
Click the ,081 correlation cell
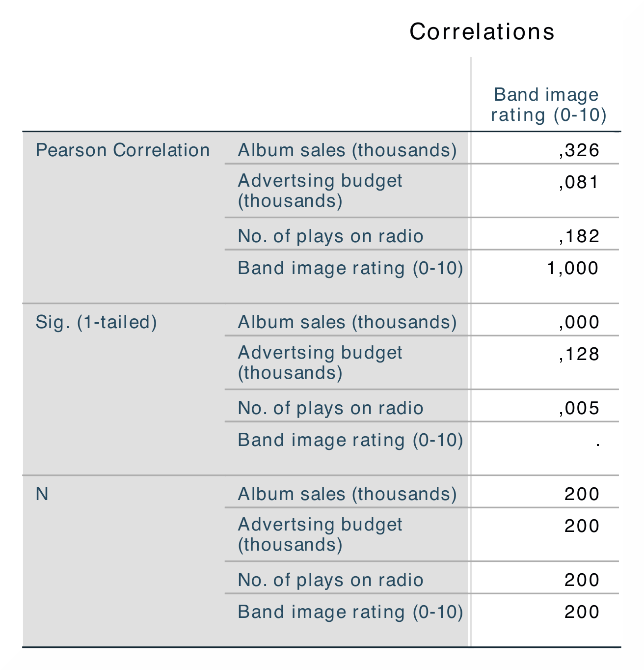(x=579, y=182)
